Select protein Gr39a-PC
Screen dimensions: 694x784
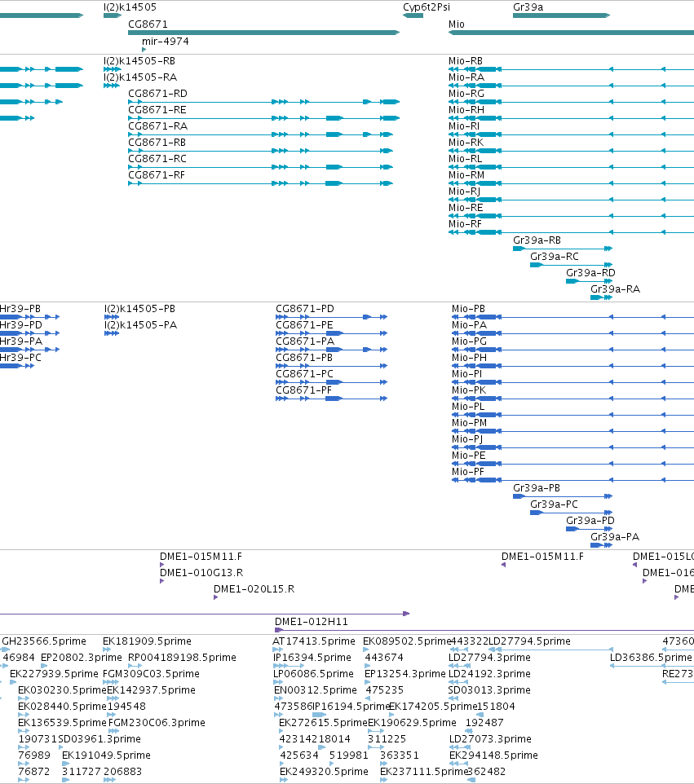(572, 513)
